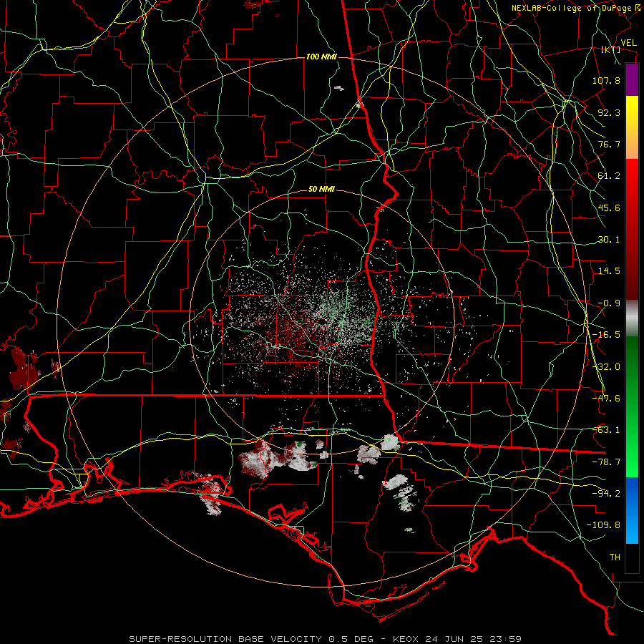The image size is (644, 644).
Task: Select the -0.9 velocity scale value
Action: pyautogui.click(x=609, y=303)
